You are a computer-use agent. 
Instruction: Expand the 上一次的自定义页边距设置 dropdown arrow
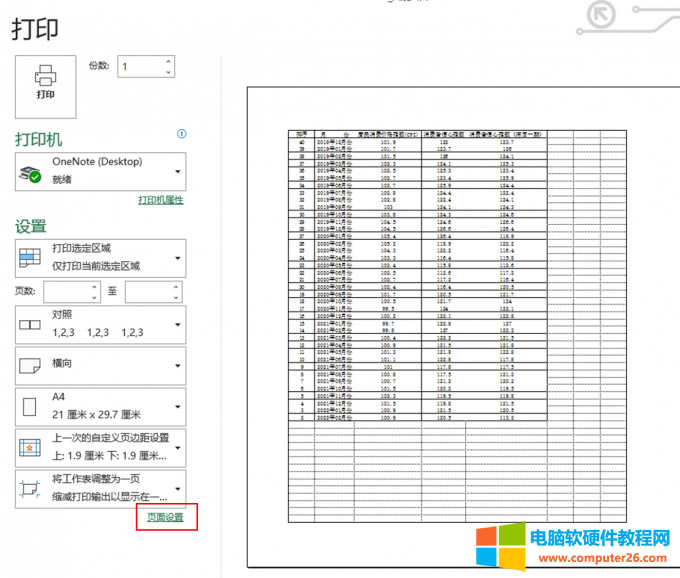[x=177, y=448]
